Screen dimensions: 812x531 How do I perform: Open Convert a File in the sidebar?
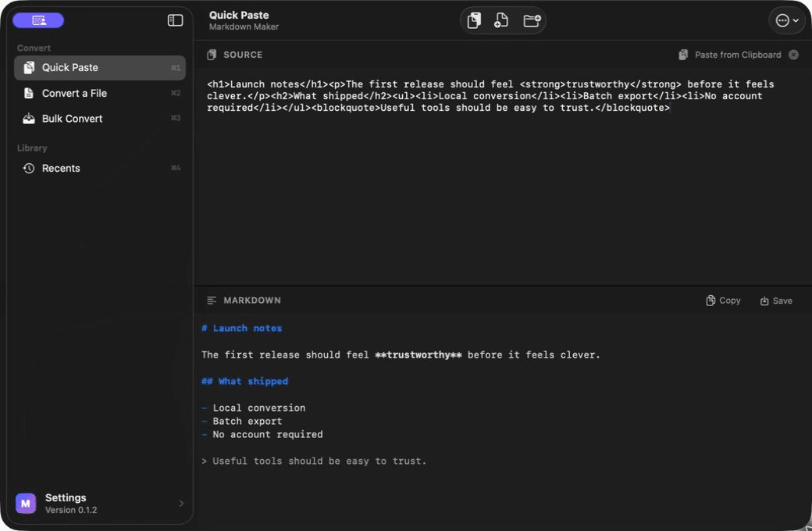tap(99, 93)
